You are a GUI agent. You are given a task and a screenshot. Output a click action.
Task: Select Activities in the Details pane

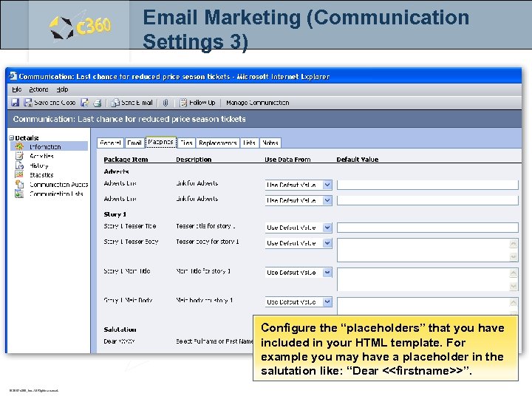click(41, 156)
